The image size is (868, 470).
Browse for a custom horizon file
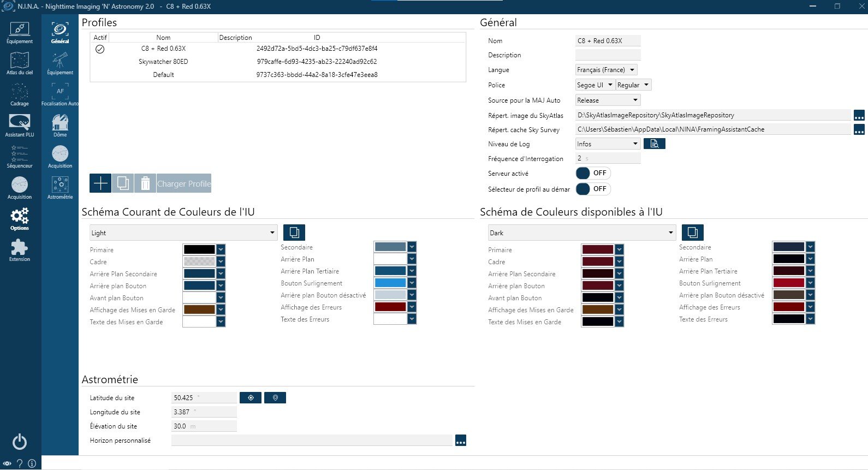click(461, 441)
